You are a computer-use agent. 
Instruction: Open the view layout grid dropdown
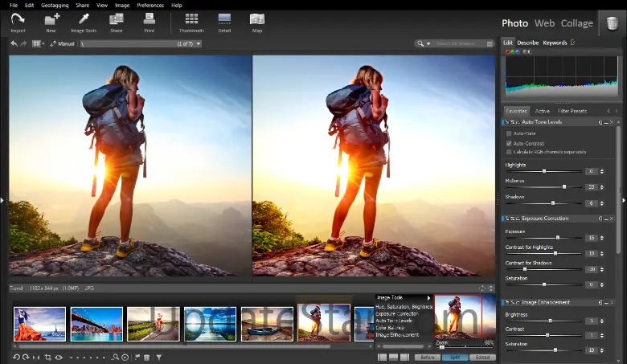(39, 43)
